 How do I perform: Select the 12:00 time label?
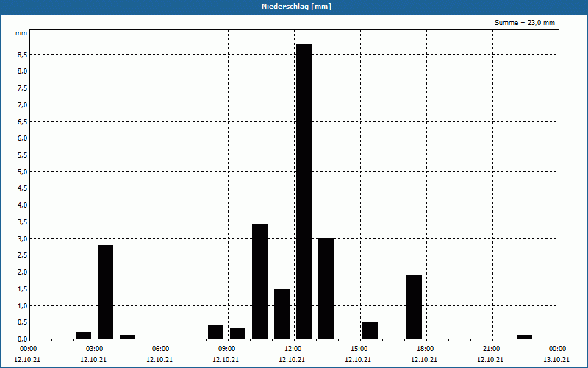coord(293,349)
